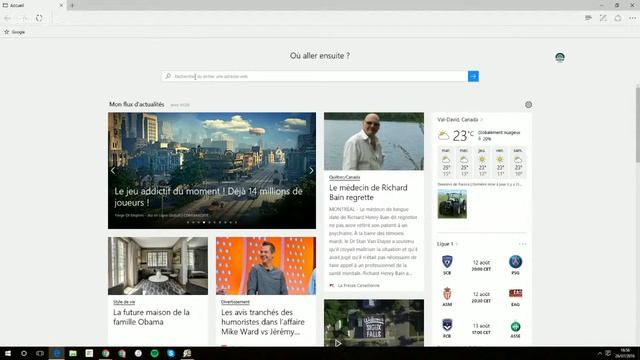Refresh the current Edge page
The height and width of the screenshot is (360, 640).
[39, 18]
